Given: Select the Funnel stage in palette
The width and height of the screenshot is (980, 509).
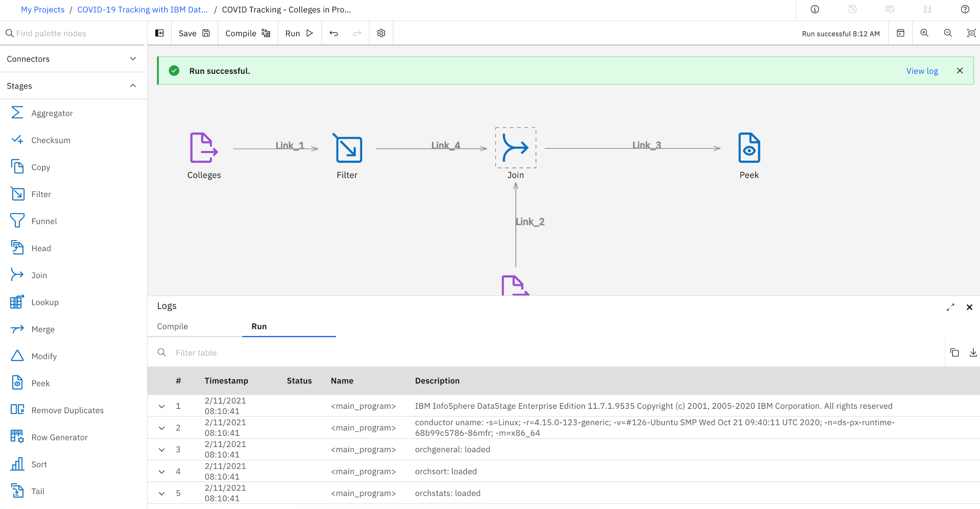Looking at the screenshot, I should pos(44,221).
